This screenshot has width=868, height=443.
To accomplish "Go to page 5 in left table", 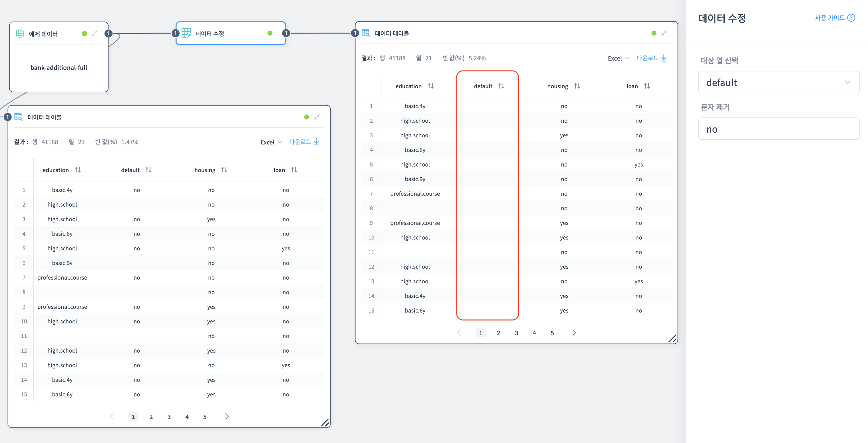I will pos(205,417).
